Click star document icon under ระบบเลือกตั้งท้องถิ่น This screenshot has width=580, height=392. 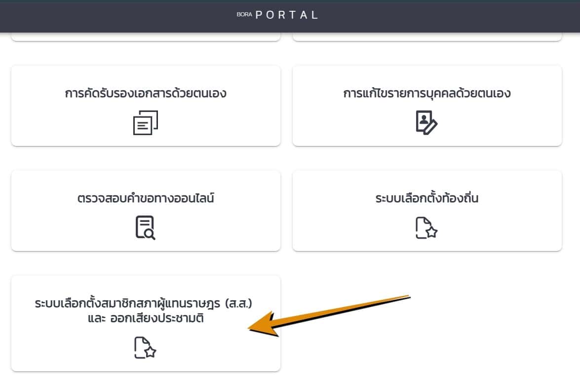pyautogui.click(x=426, y=228)
